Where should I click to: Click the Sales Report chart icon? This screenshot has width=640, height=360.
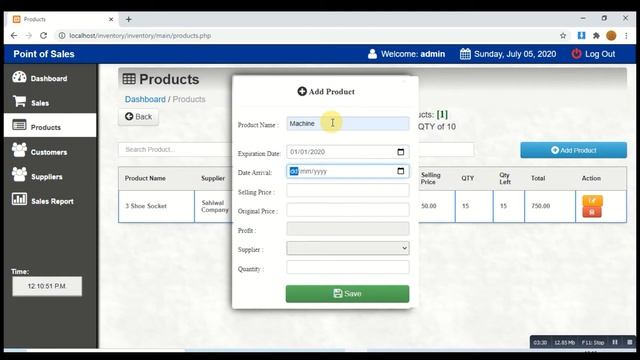(x=19, y=199)
